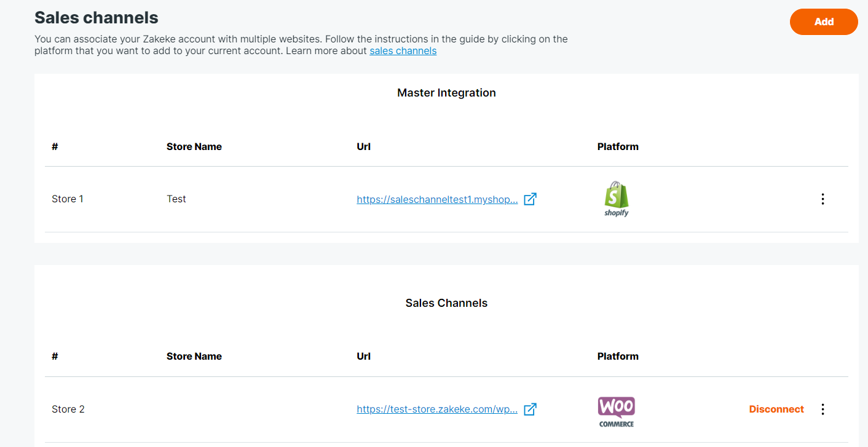Open the sales channels help link
This screenshot has height=447, width=868.
(x=403, y=51)
